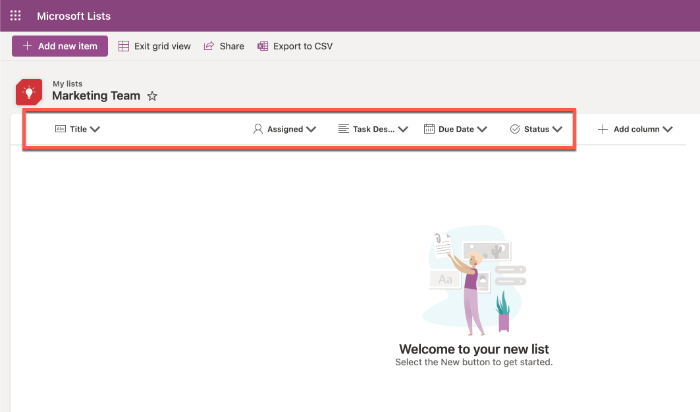
Task: Select Exit grid view label
Action: click(162, 46)
